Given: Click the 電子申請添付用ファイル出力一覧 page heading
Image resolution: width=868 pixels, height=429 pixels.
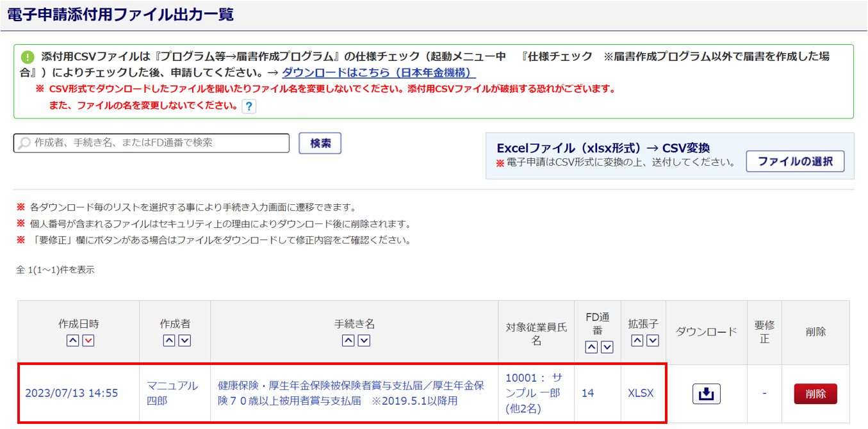Looking at the screenshot, I should (120, 14).
